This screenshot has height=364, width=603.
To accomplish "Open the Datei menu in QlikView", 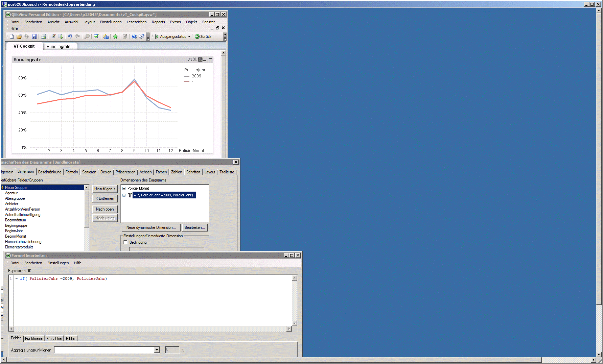I will coord(15,22).
